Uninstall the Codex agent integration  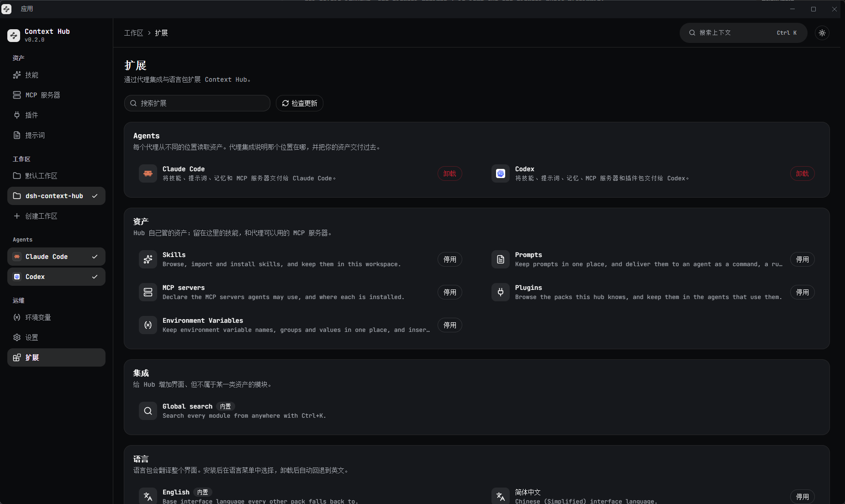[803, 173]
